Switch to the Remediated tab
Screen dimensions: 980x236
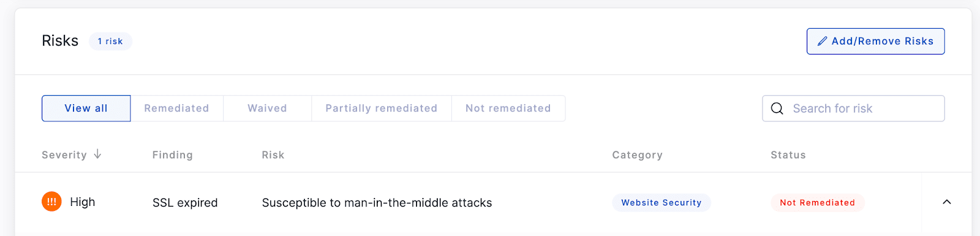[176, 108]
